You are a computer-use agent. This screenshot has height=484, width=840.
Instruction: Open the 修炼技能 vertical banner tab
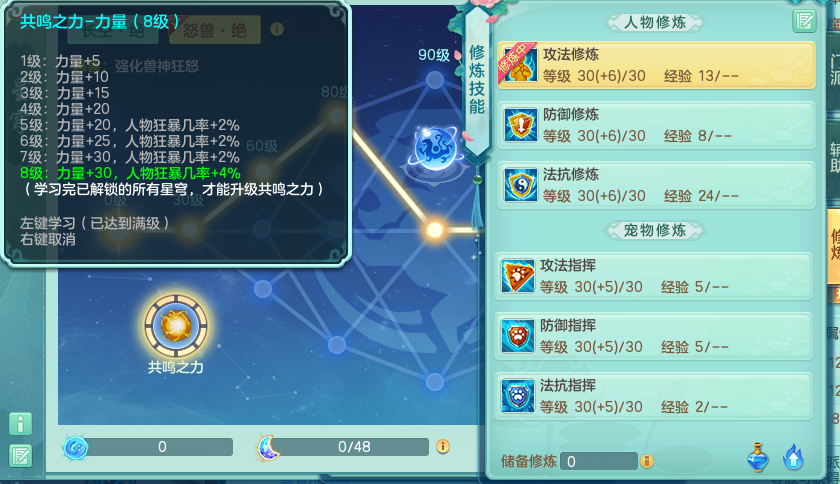pos(477,79)
